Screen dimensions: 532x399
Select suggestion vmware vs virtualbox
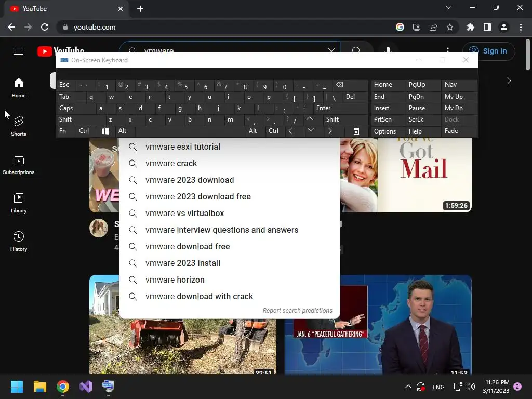coord(230,213)
